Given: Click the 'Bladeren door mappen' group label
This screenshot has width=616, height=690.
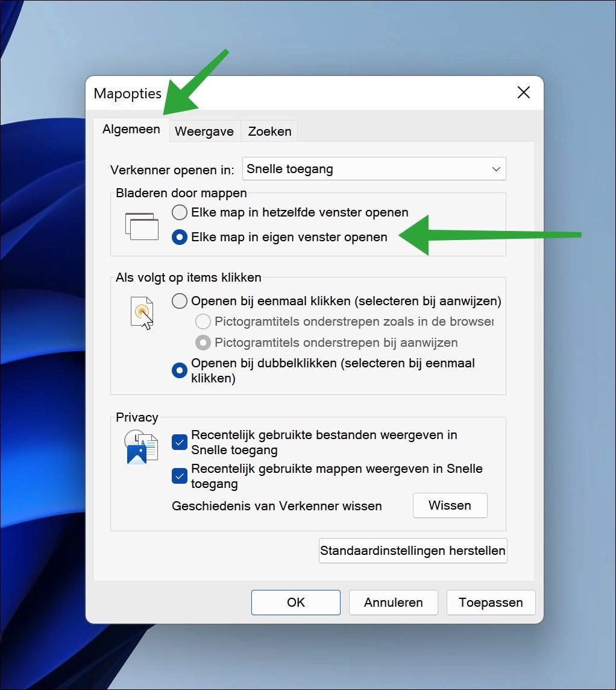Looking at the screenshot, I should click(x=181, y=193).
